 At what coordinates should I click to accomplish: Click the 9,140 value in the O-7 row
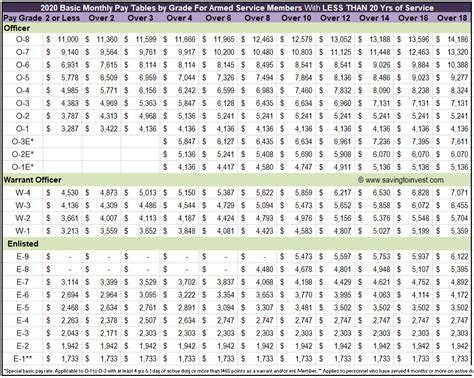tap(70, 52)
